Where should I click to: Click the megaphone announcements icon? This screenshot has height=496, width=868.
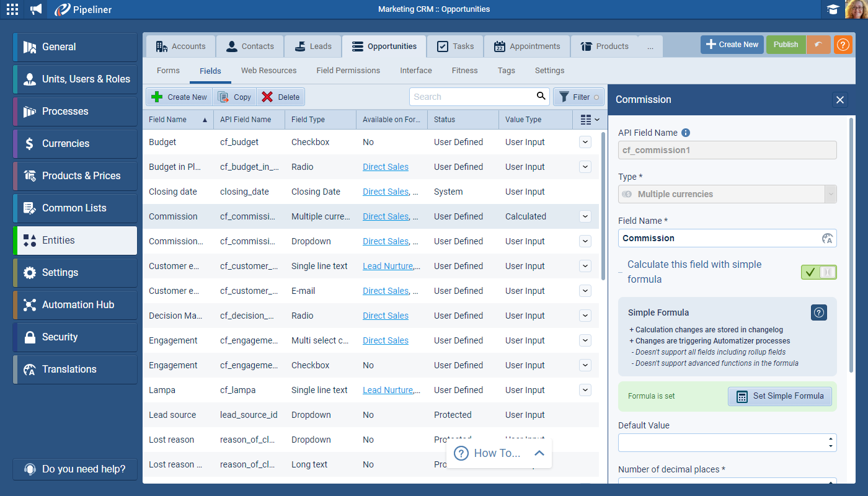point(37,9)
